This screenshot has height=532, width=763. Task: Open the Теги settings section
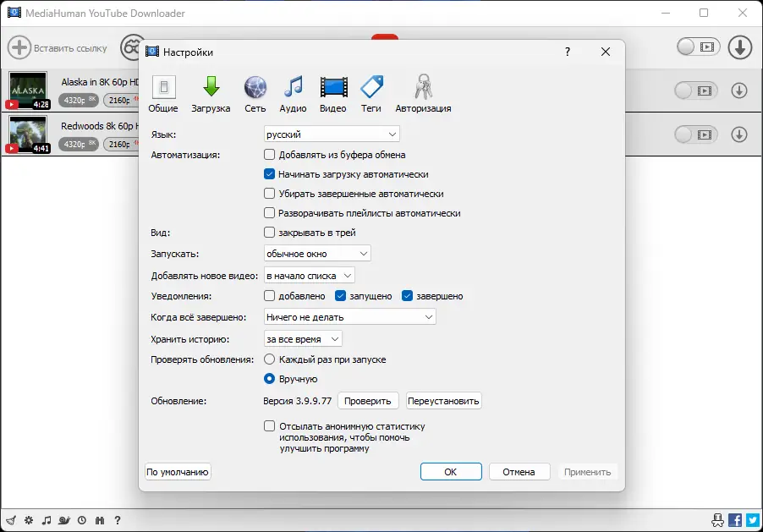tap(372, 90)
